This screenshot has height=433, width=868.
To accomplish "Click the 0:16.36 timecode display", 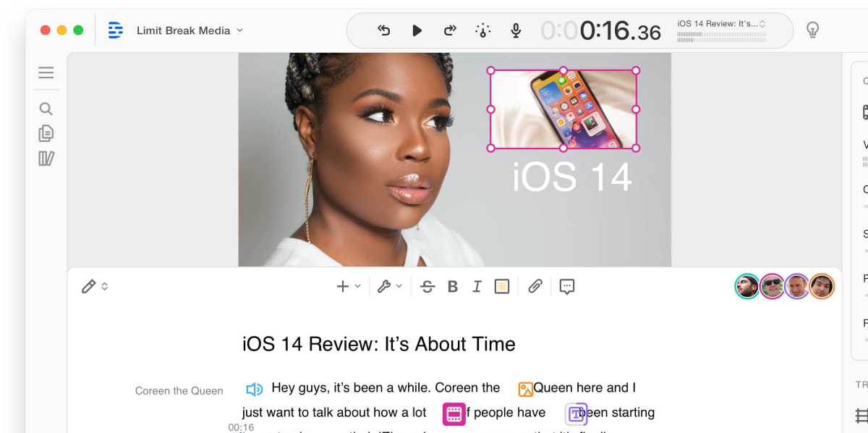I will coord(601,31).
